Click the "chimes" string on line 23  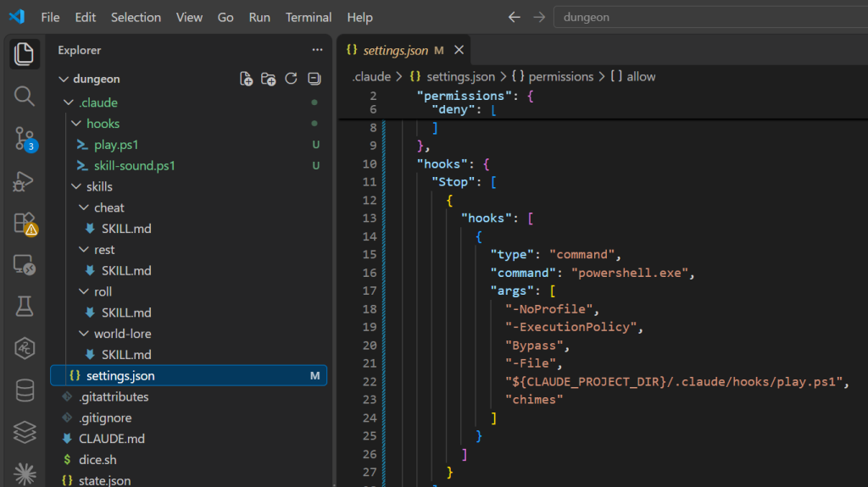tap(534, 400)
